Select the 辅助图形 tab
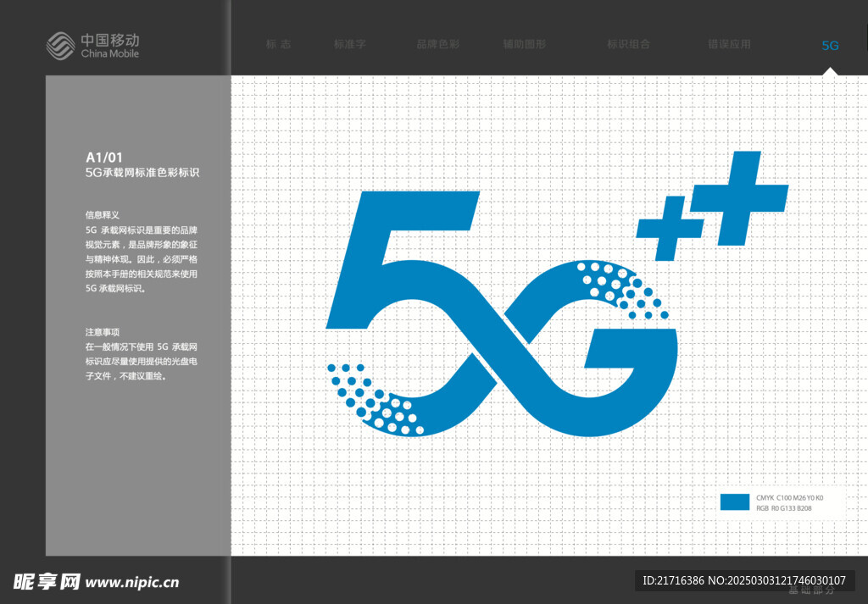Image resolution: width=868 pixels, height=604 pixels. point(524,44)
